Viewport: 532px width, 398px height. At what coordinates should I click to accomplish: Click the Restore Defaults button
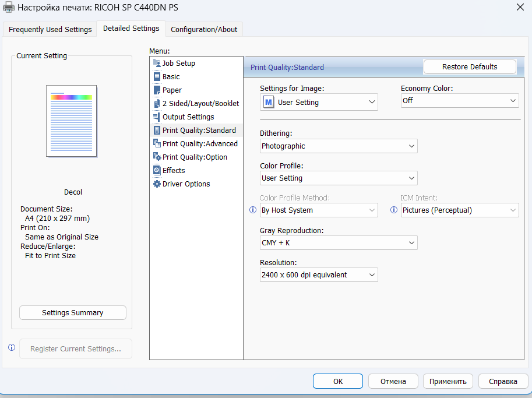(470, 67)
